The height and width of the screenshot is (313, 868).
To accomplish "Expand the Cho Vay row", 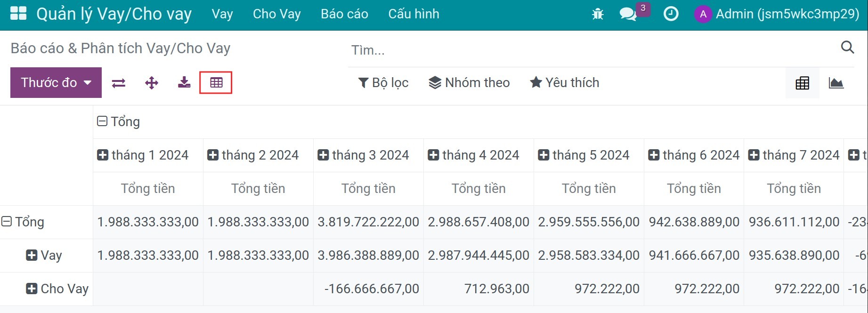I will (57, 289).
